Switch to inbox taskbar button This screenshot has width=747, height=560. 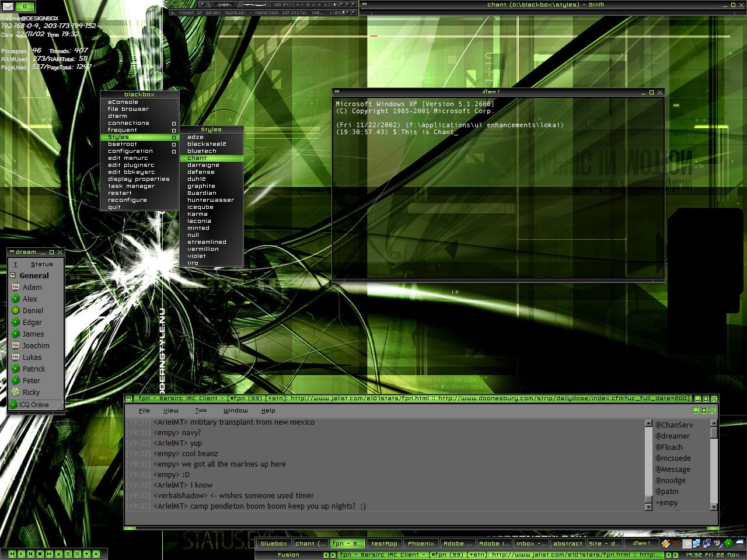(x=531, y=544)
